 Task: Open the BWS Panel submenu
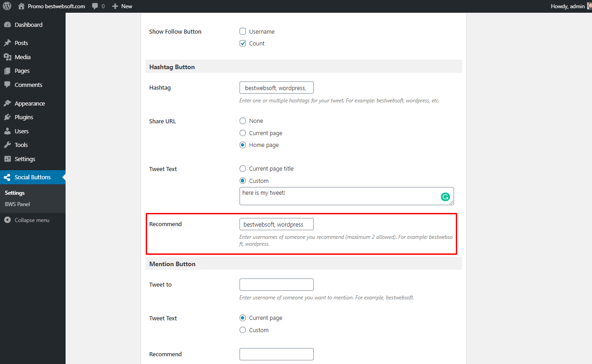17,204
